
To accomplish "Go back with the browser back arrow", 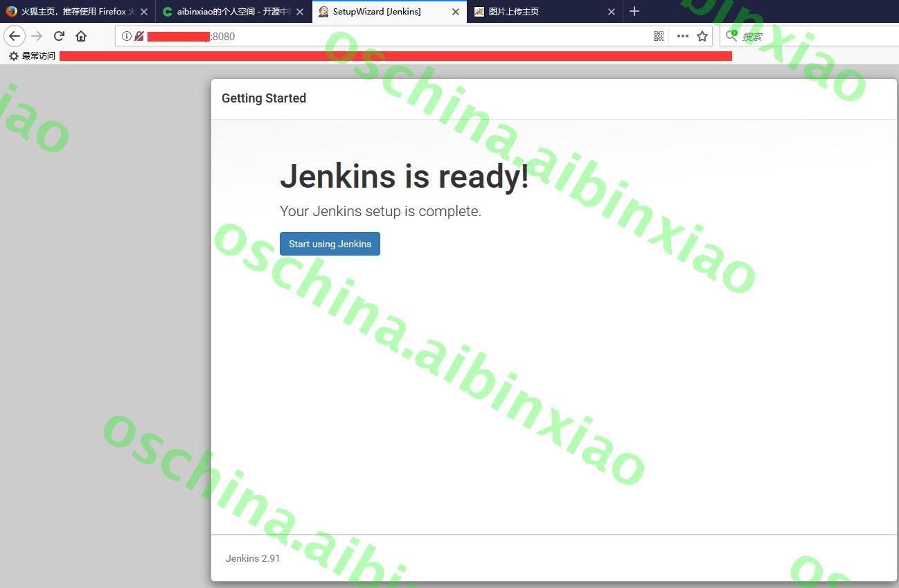I will click(15, 36).
